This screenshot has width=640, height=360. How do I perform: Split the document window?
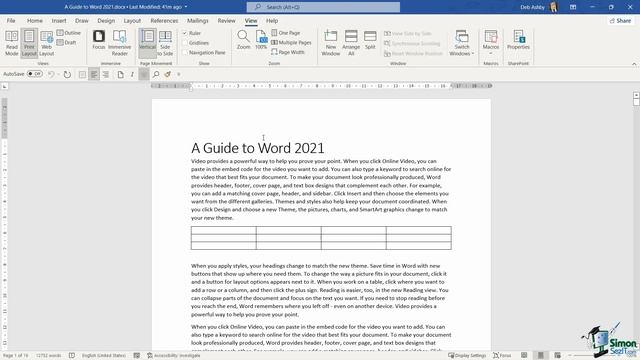click(x=370, y=40)
